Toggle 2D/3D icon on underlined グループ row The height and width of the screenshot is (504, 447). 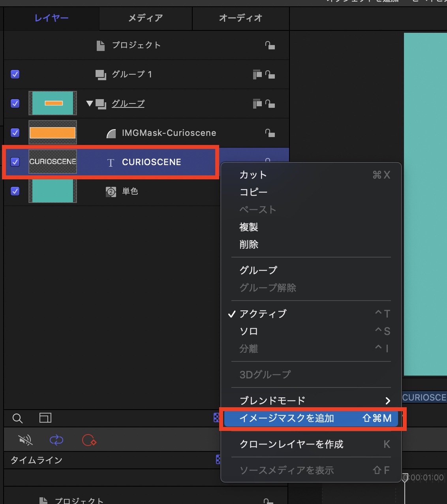(257, 103)
